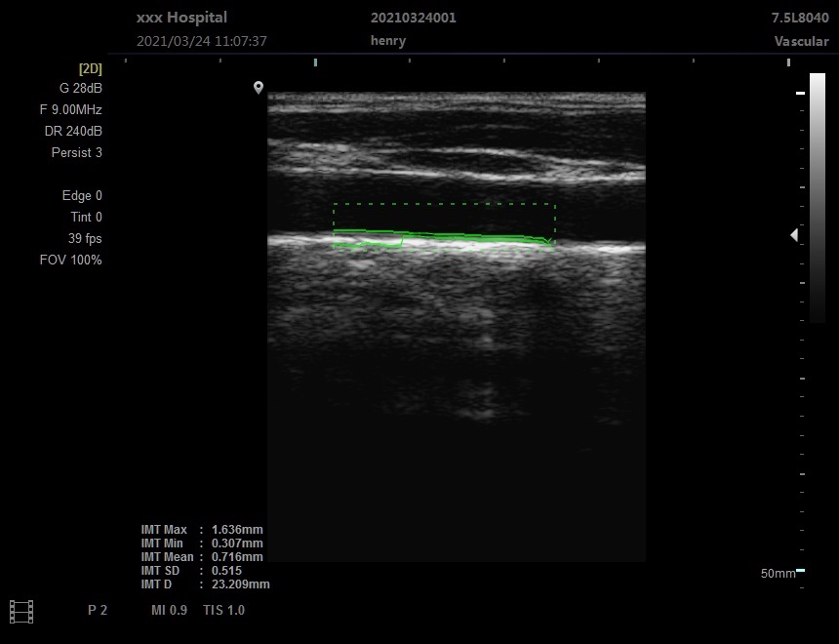This screenshot has width=839, height=644.
Task: Click the grayscale bar on the right
Action: pos(817,197)
